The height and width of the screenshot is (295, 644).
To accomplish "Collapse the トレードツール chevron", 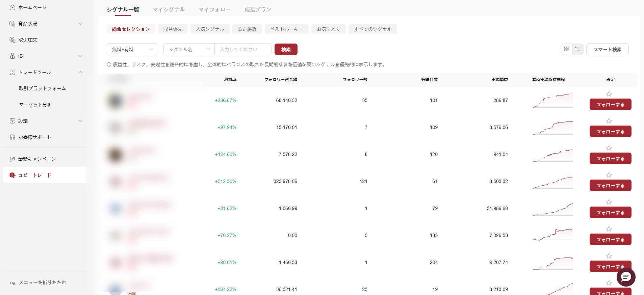I will (80, 72).
